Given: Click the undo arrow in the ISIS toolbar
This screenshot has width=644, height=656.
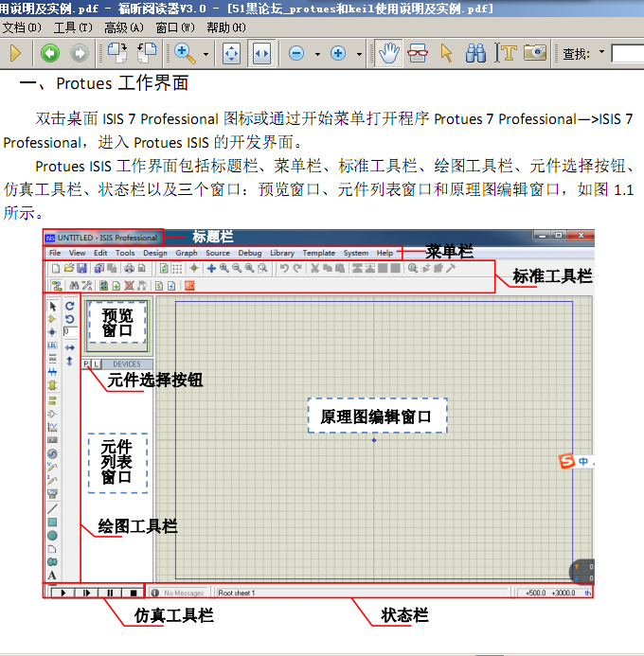Looking at the screenshot, I should tap(284, 268).
